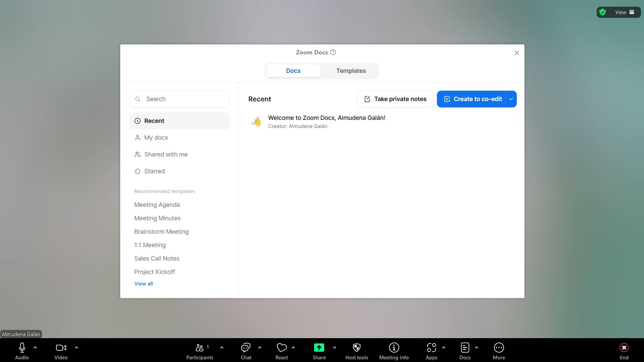Viewport: 644px width, 362px height.
Task: Expand the Share options chevron
Action: coord(334,348)
